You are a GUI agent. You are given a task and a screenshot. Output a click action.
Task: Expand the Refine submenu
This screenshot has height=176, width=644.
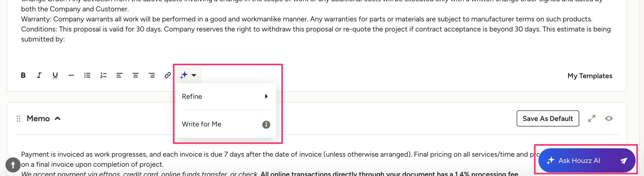click(x=226, y=97)
